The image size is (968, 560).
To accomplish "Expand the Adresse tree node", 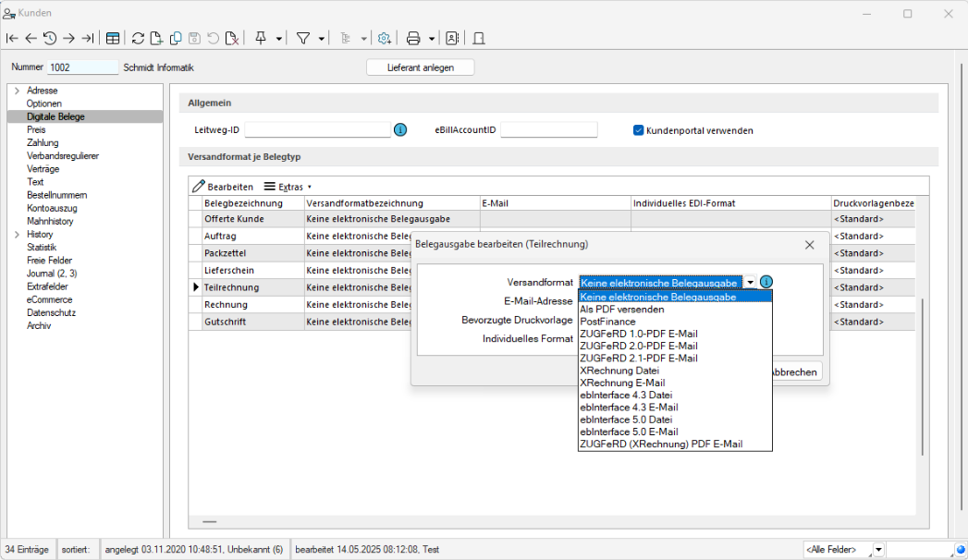I will click(x=17, y=91).
